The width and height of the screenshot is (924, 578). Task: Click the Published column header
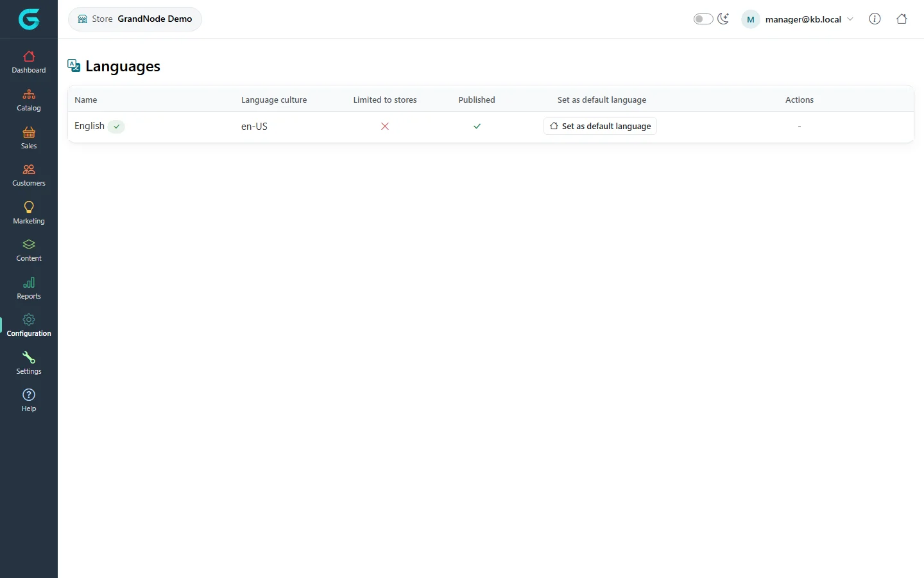point(477,100)
